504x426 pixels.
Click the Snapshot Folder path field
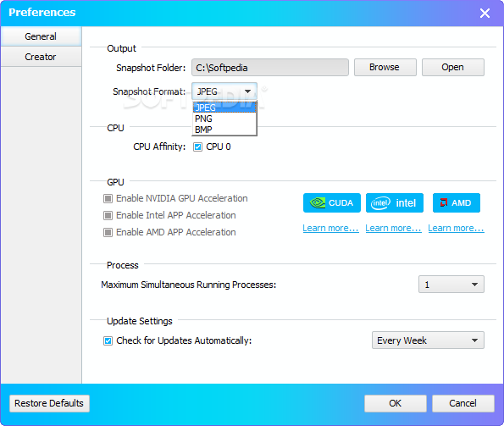(270, 68)
